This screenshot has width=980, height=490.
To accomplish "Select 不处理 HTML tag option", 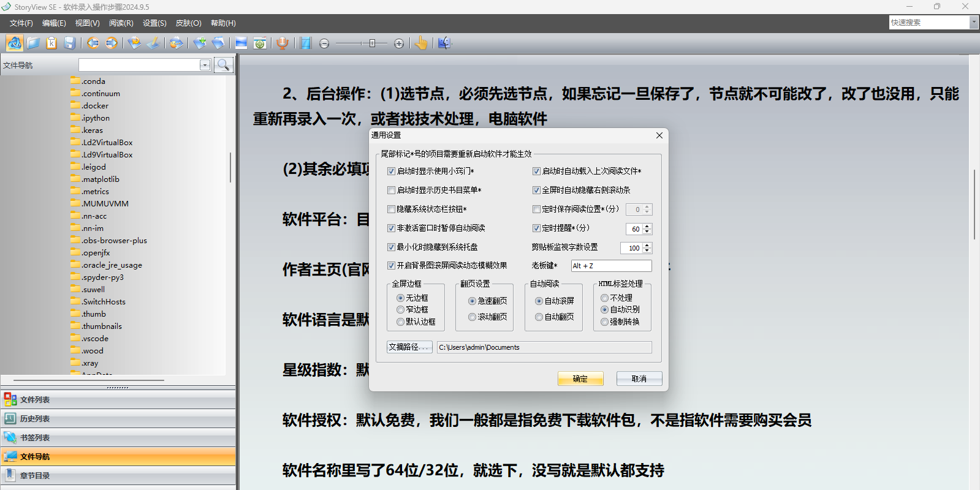I will tap(604, 298).
